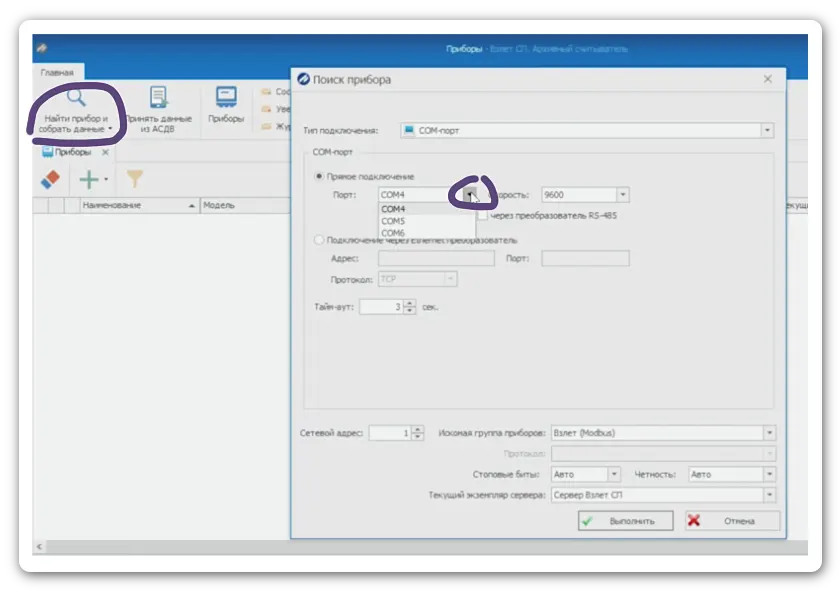
Task: Select the 'Прямое подключение' radio button
Action: pyautogui.click(x=319, y=177)
